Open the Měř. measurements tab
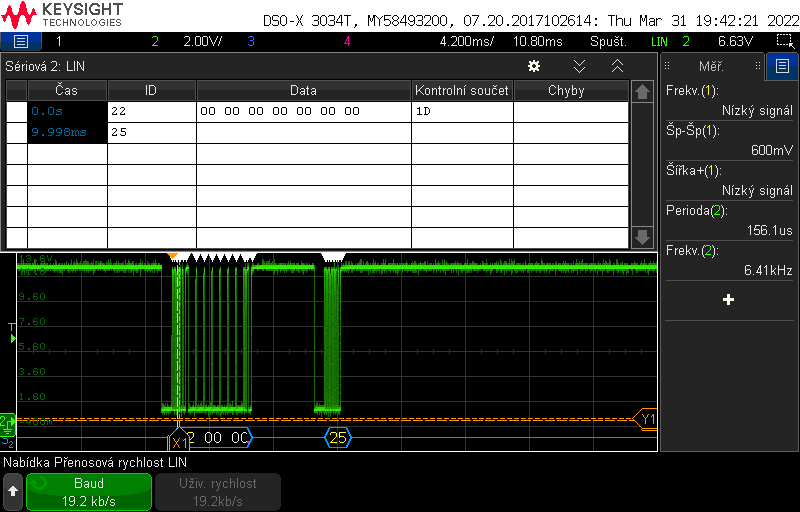 [x=711, y=66]
